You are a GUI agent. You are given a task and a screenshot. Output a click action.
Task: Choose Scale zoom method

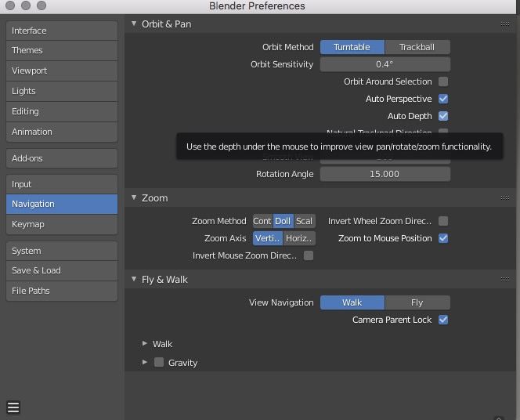pos(305,221)
